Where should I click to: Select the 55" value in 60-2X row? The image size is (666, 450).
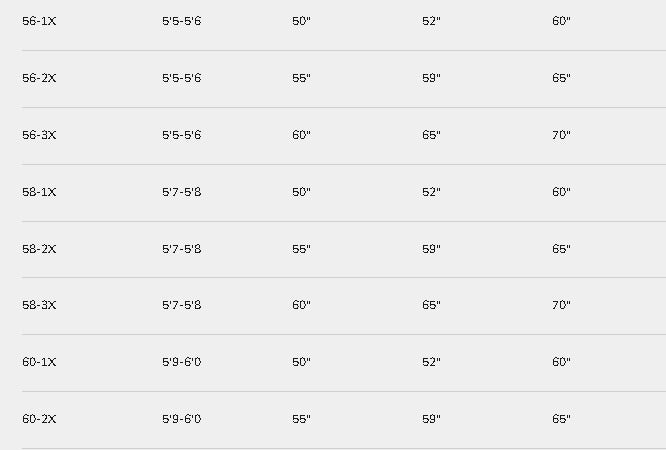(301, 419)
